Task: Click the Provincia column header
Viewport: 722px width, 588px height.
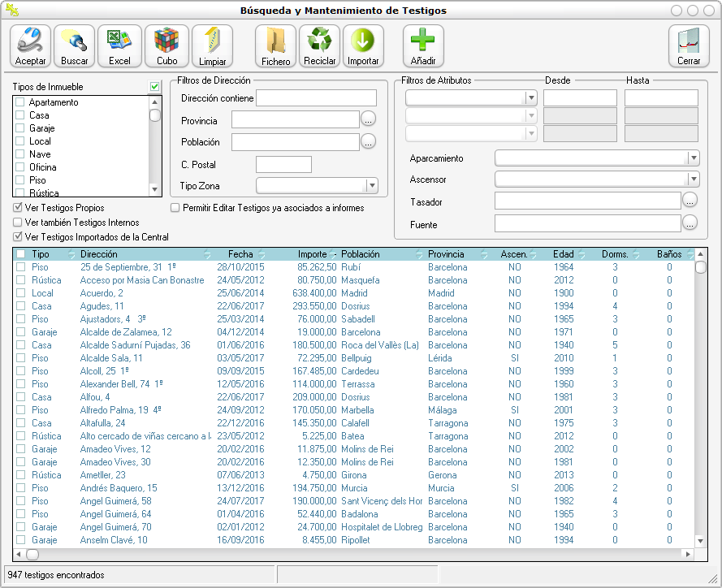Action: pos(446,254)
